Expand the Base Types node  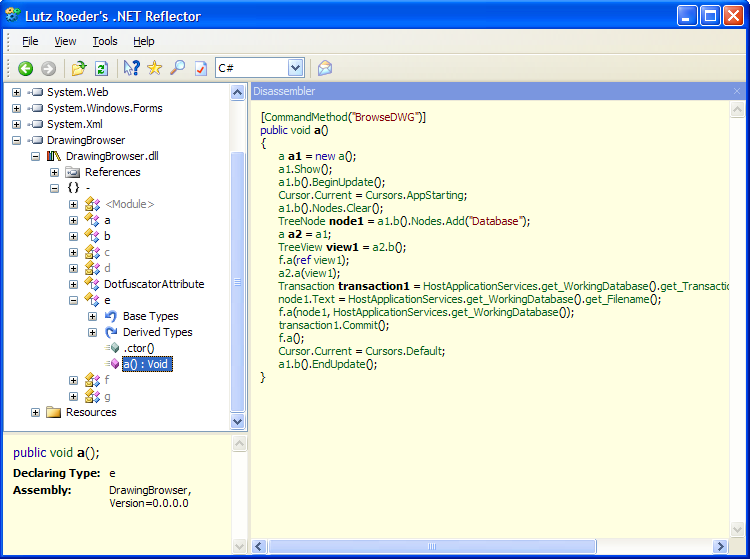pos(93,316)
